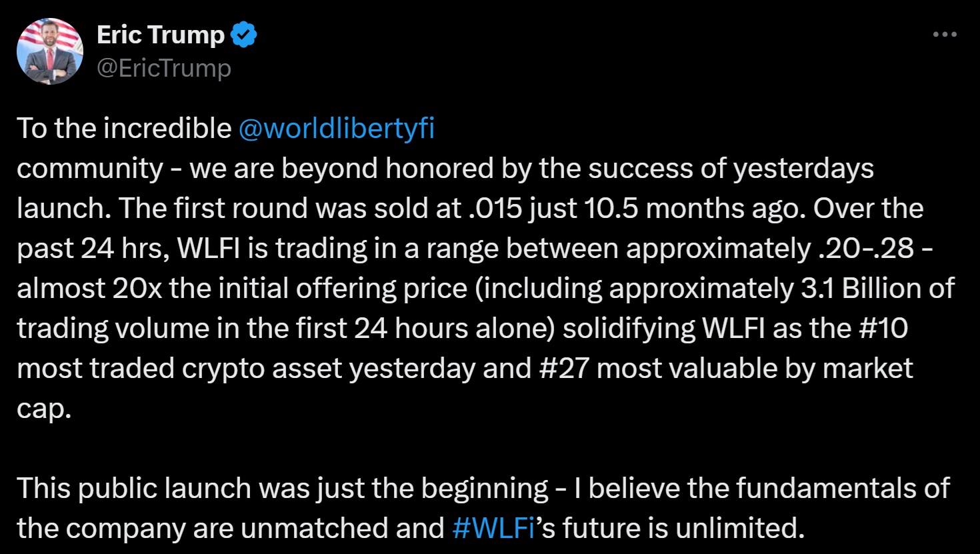Open the three-dot more options menu
This screenshot has height=554, width=980.
tap(945, 35)
